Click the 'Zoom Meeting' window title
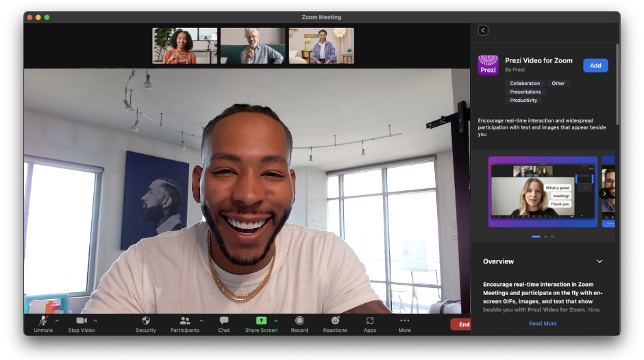644x360 pixels. pyautogui.click(x=321, y=17)
